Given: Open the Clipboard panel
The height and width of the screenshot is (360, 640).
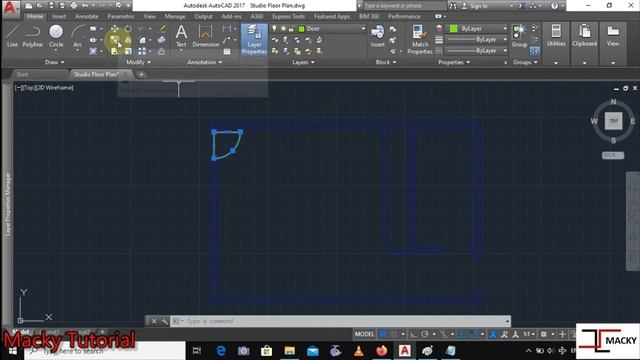Looking at the screenshot, I should (584, 36).
